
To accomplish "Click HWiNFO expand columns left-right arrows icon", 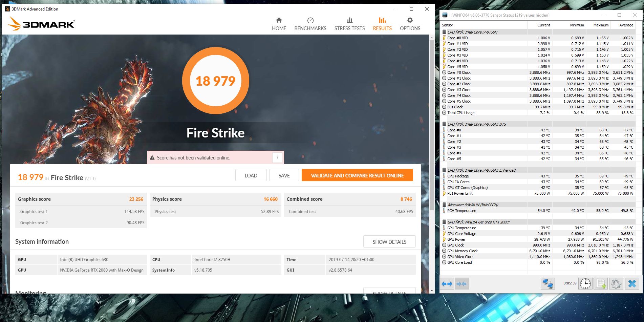I will point(447,284).
